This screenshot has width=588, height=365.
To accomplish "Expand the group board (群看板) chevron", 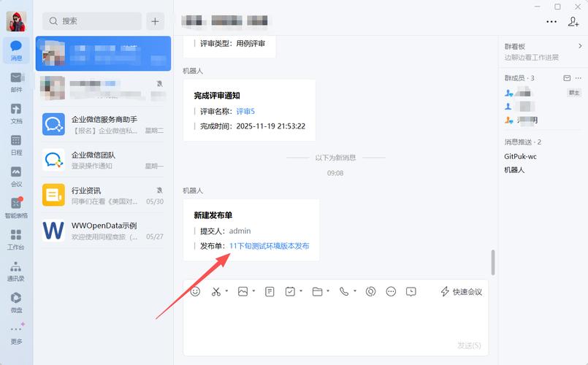I will click(x=580, y=46).
